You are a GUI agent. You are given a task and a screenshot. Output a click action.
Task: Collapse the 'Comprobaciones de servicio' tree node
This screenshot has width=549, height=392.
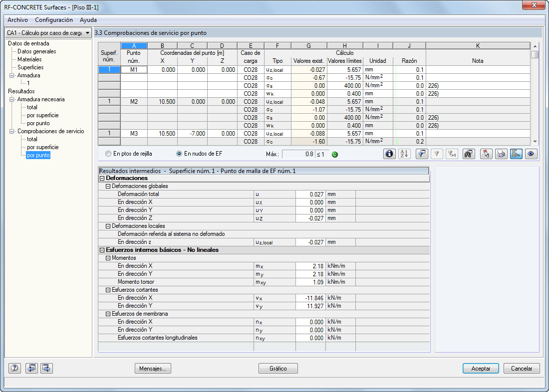(12, 131)
